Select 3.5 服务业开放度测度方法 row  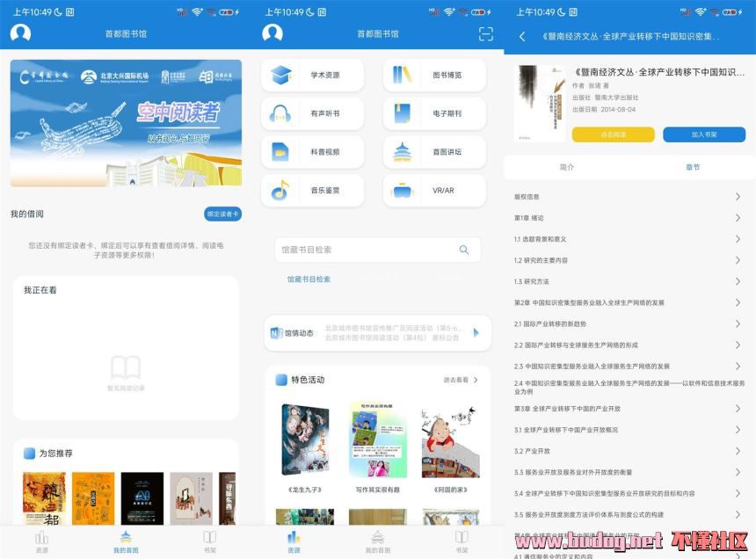pos(629,515)
